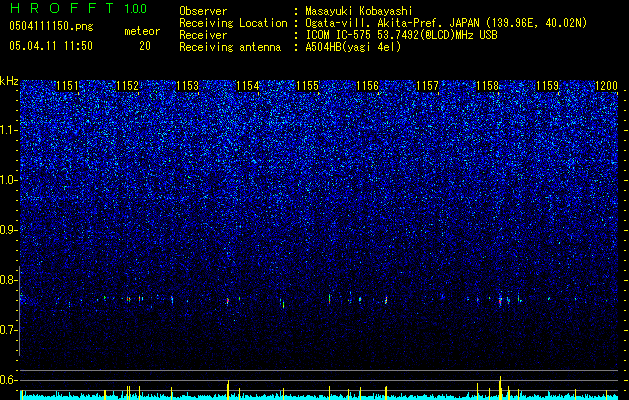The height and width of the screenshot is (400, 629).
Task: Click the 1158 time marker
Action: pyautogui.click(x=487, y=86)
